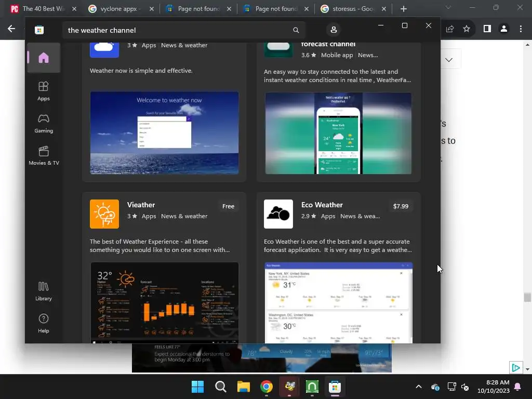Open the Weather Now screenshot thumbnail
532x399 pixels.
point(164,132)
